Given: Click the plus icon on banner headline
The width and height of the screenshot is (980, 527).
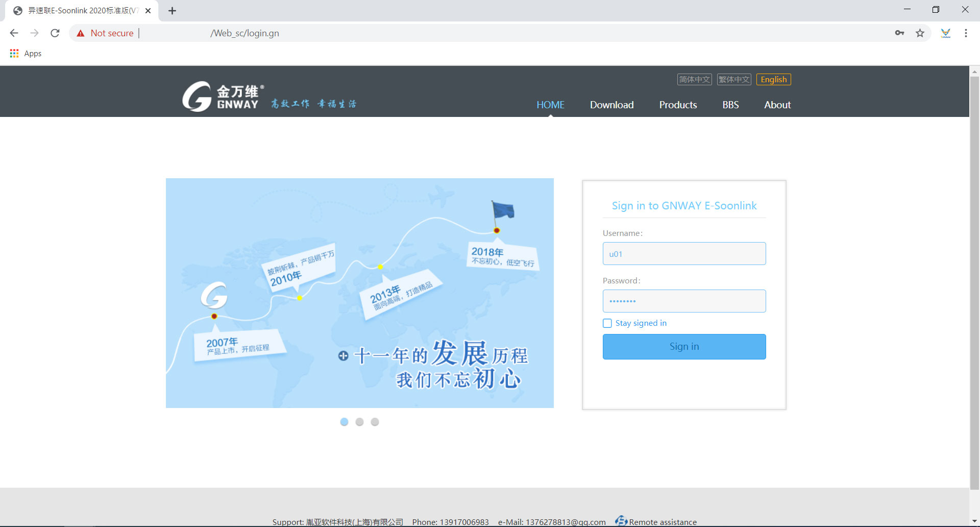Looking at the screenshot, I should [343, 356].
